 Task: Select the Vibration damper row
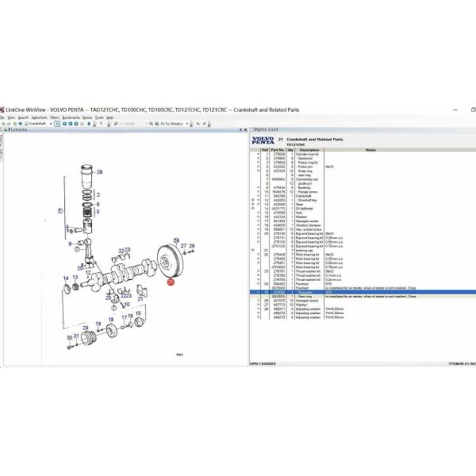pos(363,225)
